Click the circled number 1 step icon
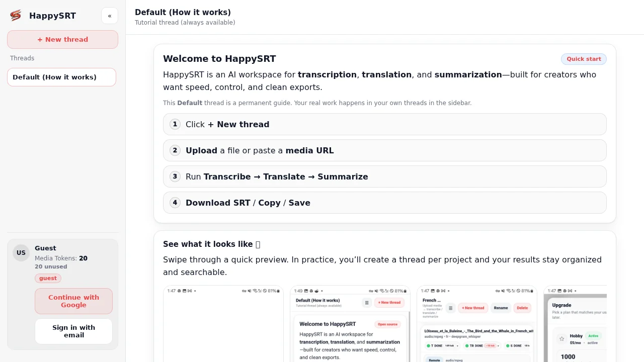 click(175, 124)
